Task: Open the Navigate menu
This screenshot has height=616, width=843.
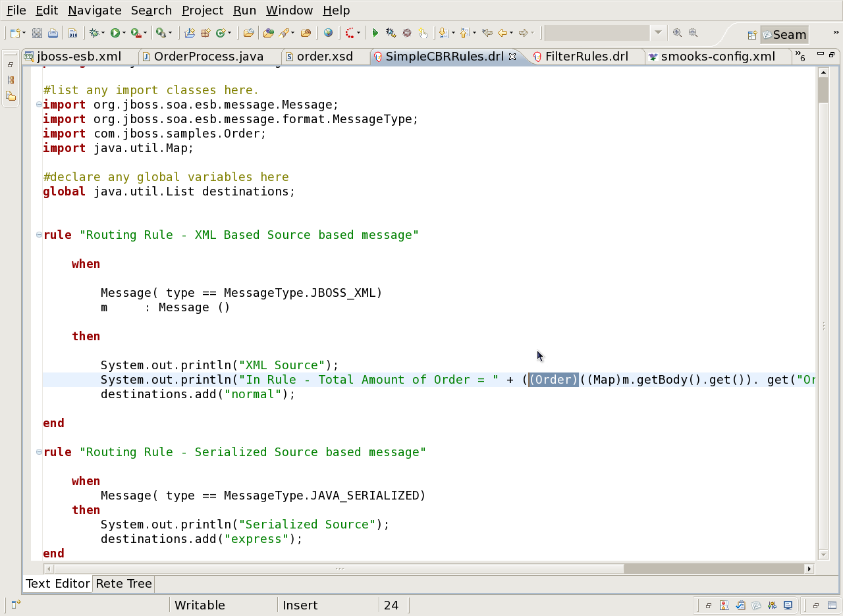Action: point(94,11)
